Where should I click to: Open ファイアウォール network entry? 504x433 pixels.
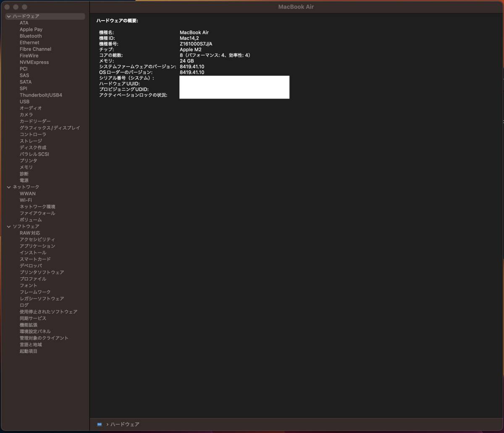[37, 213]
